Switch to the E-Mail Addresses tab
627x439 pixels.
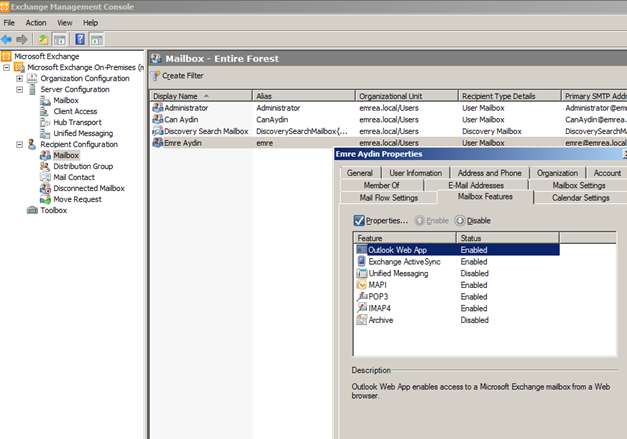(476, 185)
